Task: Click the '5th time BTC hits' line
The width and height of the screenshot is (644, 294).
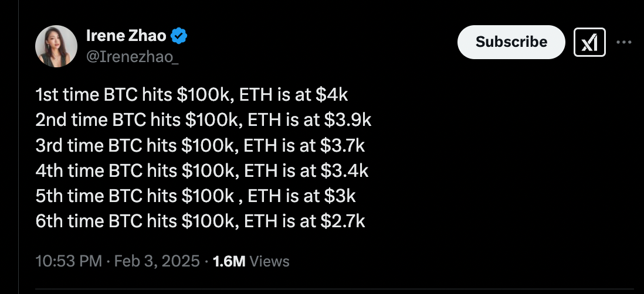Action: (x=196, y=196)
